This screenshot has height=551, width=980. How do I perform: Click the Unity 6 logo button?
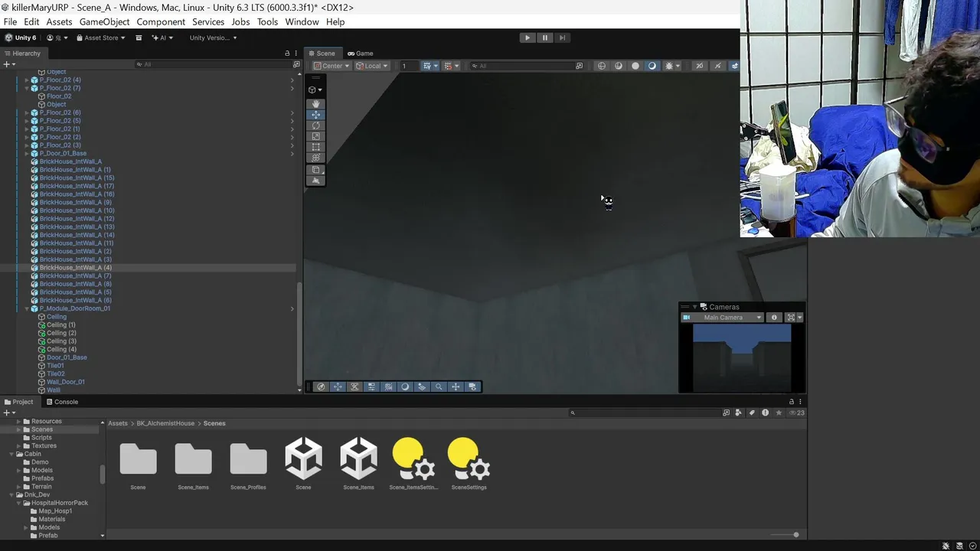(x=21, y=37)
